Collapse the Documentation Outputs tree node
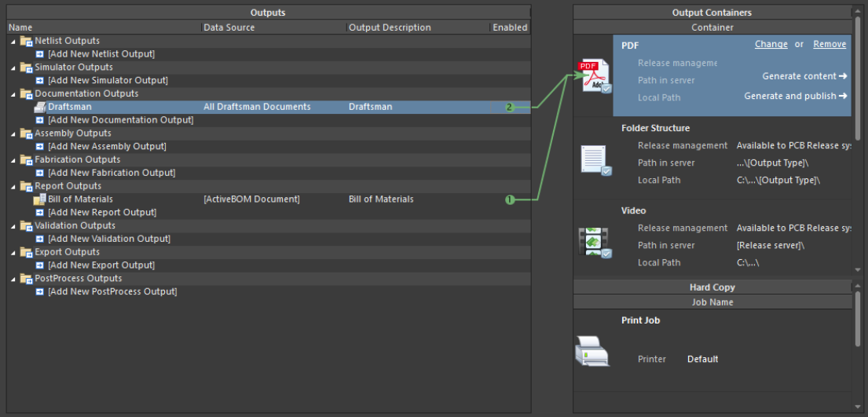This screenshot has width=868, height=417. coord(13,94)
